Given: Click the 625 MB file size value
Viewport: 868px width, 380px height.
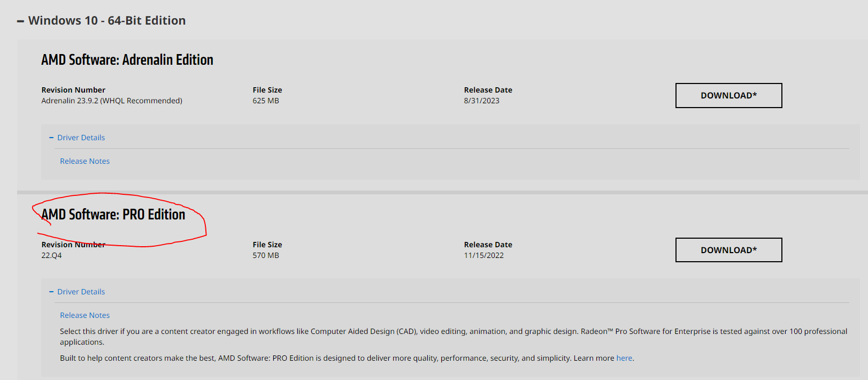Looking at the screenshot, I should click(x=266, y=101).
